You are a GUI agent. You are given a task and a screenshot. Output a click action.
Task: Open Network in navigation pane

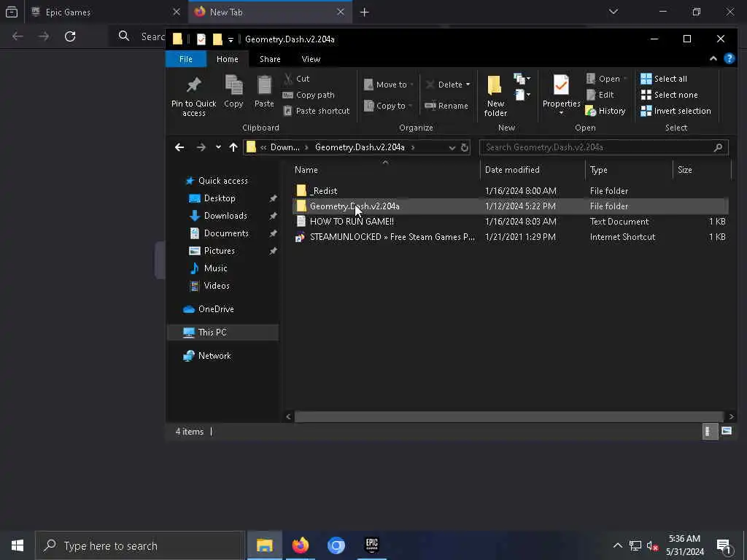(x=214, y=356)
